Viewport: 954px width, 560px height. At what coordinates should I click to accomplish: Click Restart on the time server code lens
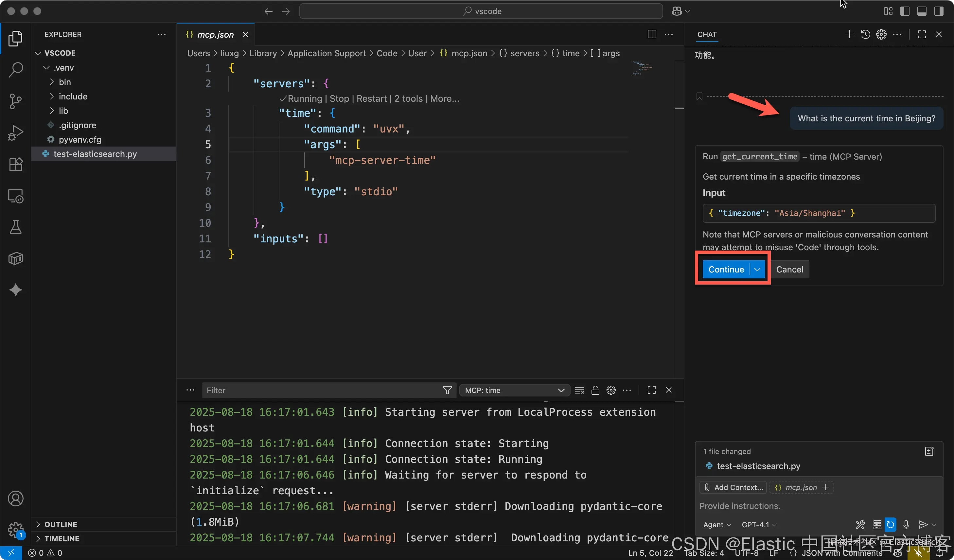(371, 99)
